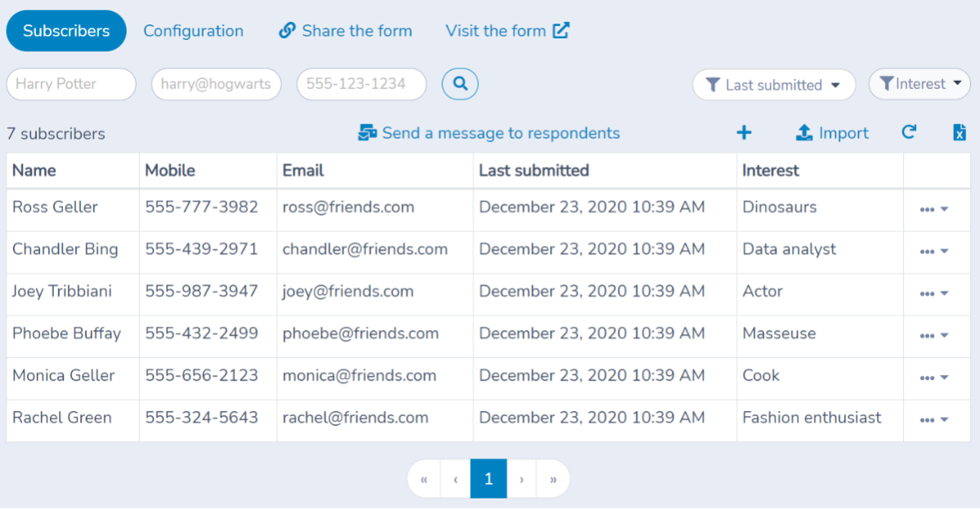
Task: Click mobile number 555-777-3982
Action: 201,208
